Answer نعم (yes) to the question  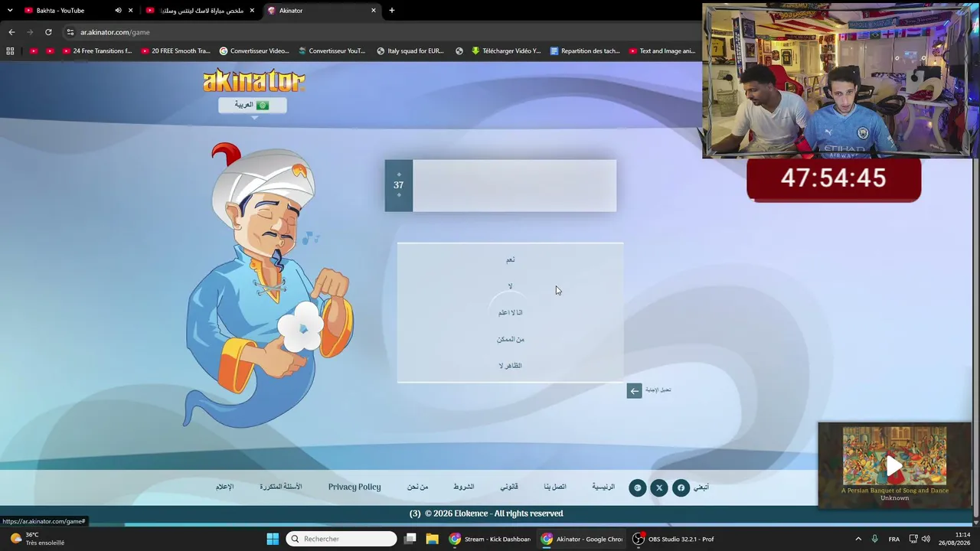pyautogui.click(x=510, y=259)
